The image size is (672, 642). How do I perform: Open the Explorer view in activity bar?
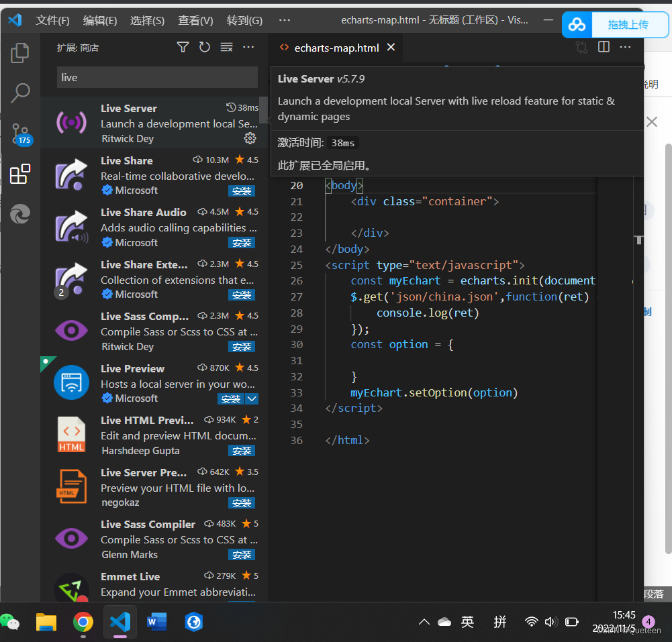pyautogui.click(x=19, y=53)
